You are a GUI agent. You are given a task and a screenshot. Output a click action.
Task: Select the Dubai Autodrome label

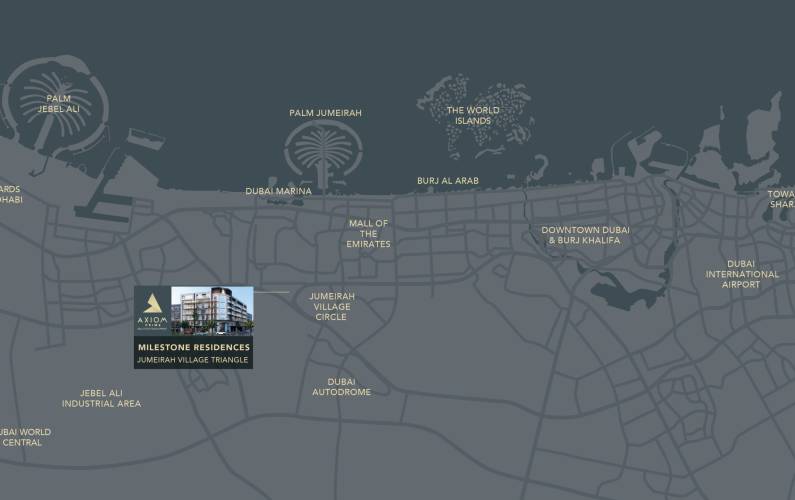click(341, 386)
